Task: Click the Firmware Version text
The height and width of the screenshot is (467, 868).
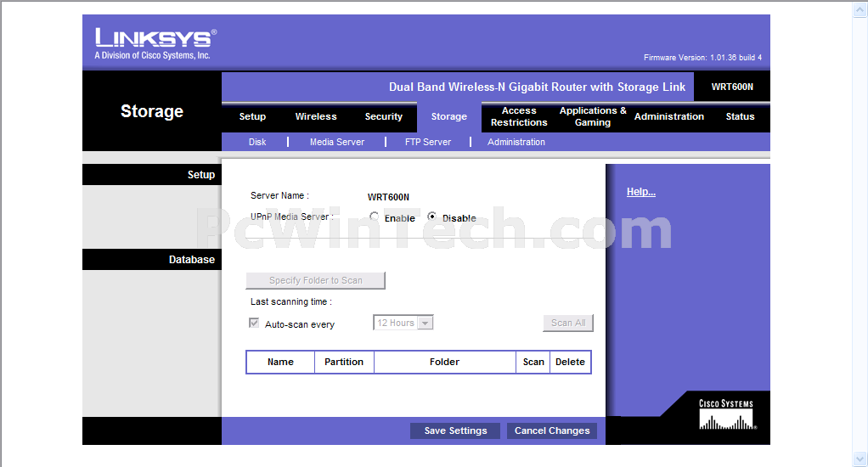Action: pyautogui.click(x=702, y=58)
